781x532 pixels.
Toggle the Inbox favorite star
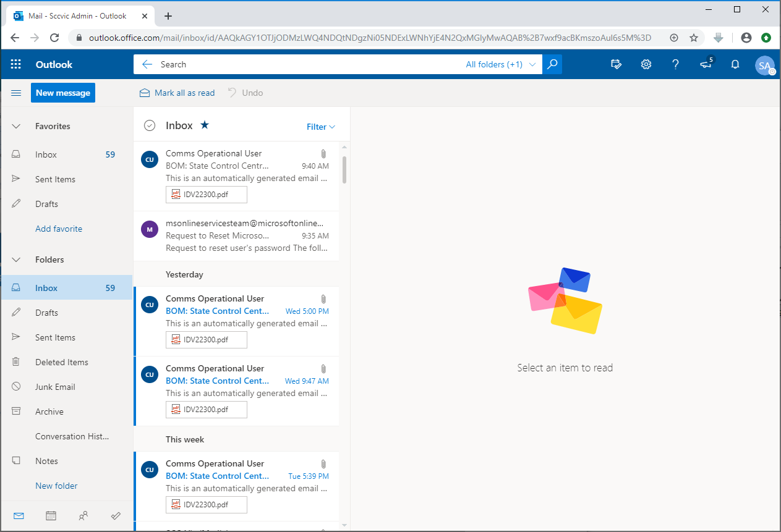(x=205, y=125)
